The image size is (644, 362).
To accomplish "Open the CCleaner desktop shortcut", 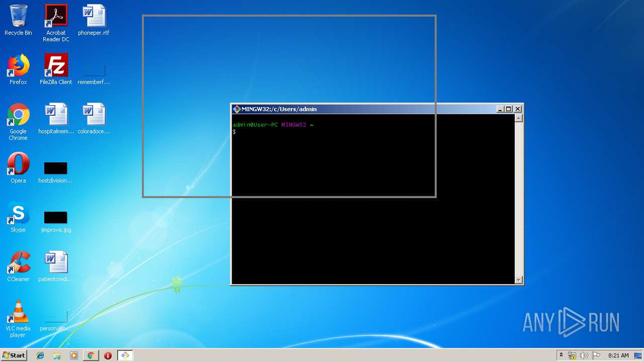I will coord(18,267).
